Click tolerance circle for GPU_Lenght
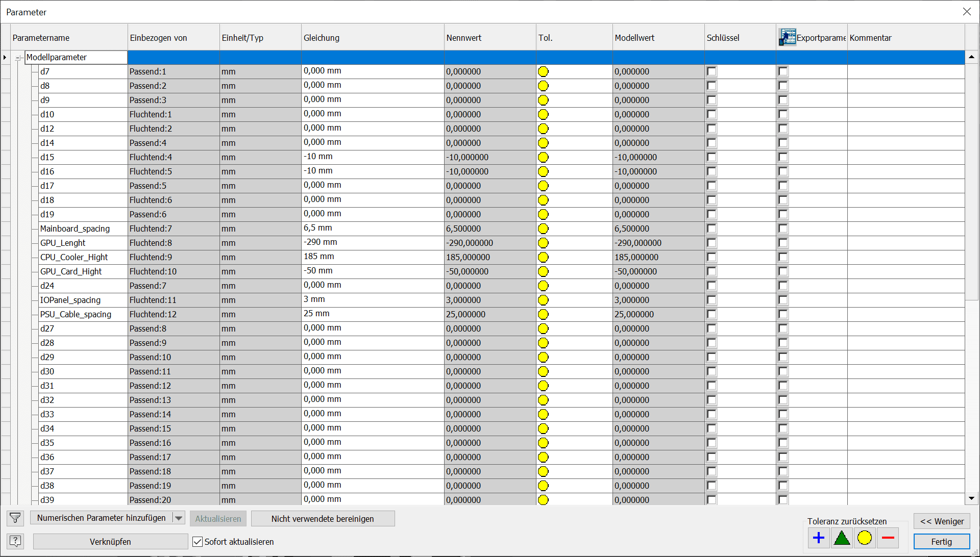Screen dimensions: 980x557 click(543, 243)
